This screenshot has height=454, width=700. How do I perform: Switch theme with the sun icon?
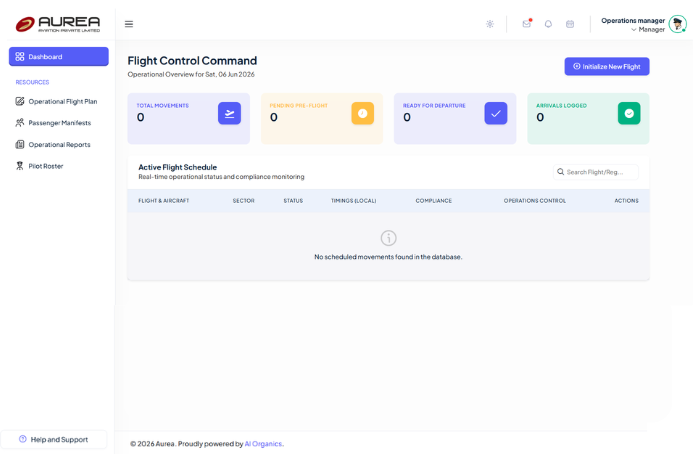pos(490,24)
